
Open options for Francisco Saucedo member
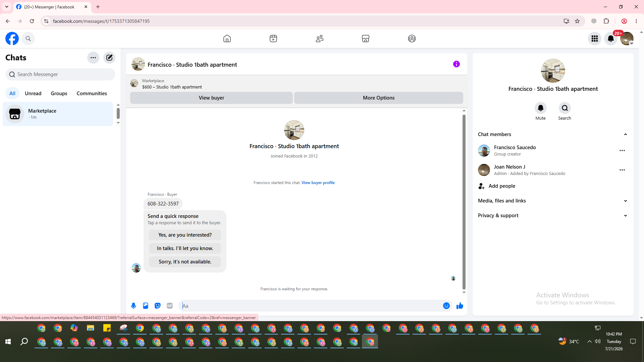pyautogui.click(x=622, y=150)
